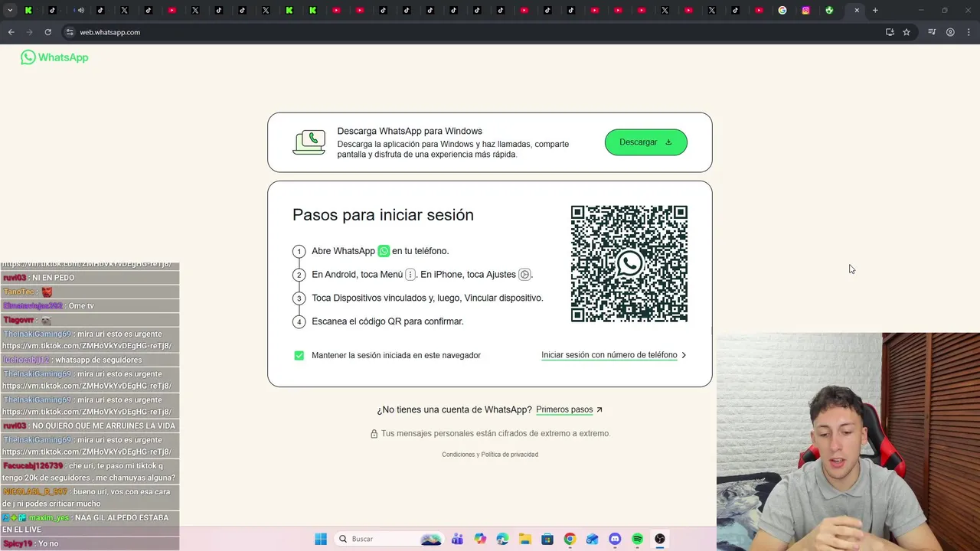Open Google Chrome from the taskbar
The height and width of the screenshot is (551, 980).
tap(570, 539)
